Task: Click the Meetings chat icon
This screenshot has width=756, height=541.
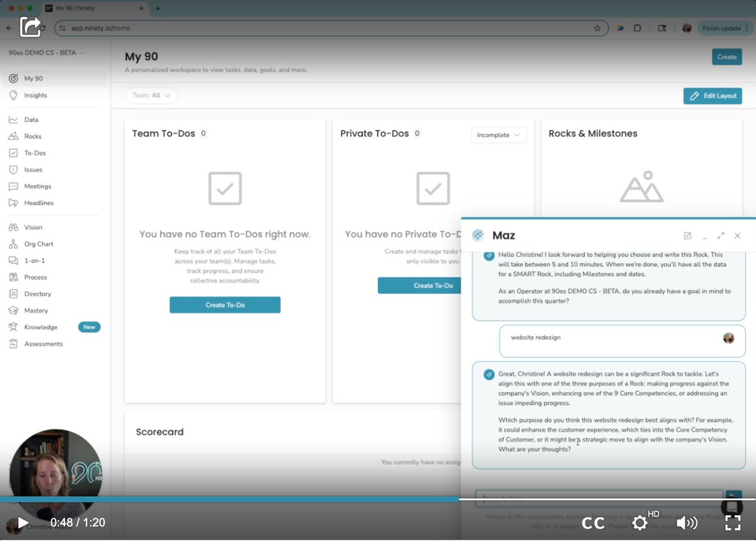Action: coord(13,186)
